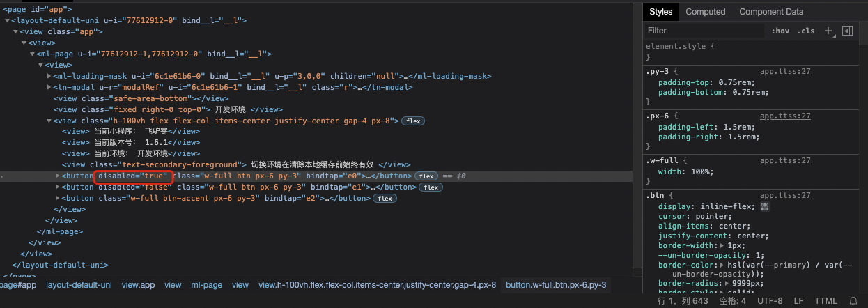The height and width of the screenshot is (308, 868).
Task: Expand the tn-modal element node
Action: 49,87
